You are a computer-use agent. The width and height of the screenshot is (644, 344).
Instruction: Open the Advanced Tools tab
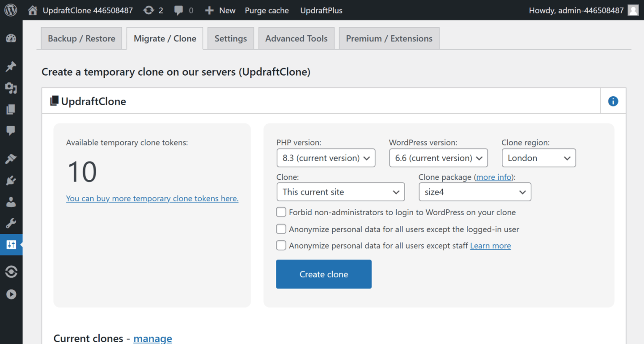click(296, 38)
